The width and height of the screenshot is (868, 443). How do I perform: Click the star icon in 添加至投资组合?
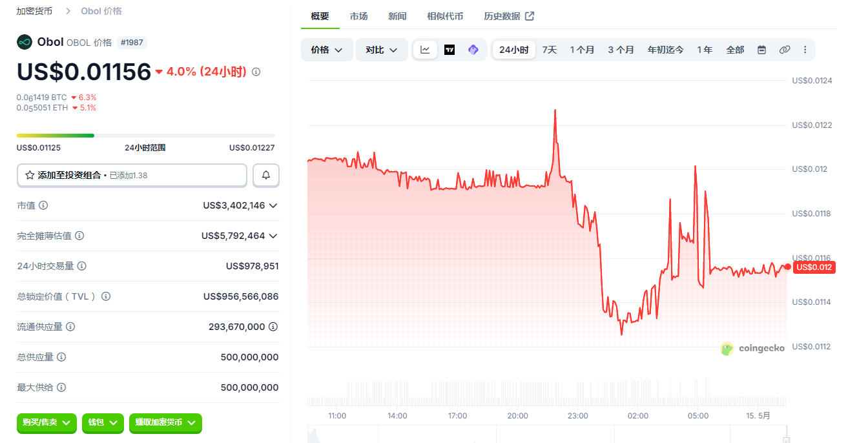(30, 175)
